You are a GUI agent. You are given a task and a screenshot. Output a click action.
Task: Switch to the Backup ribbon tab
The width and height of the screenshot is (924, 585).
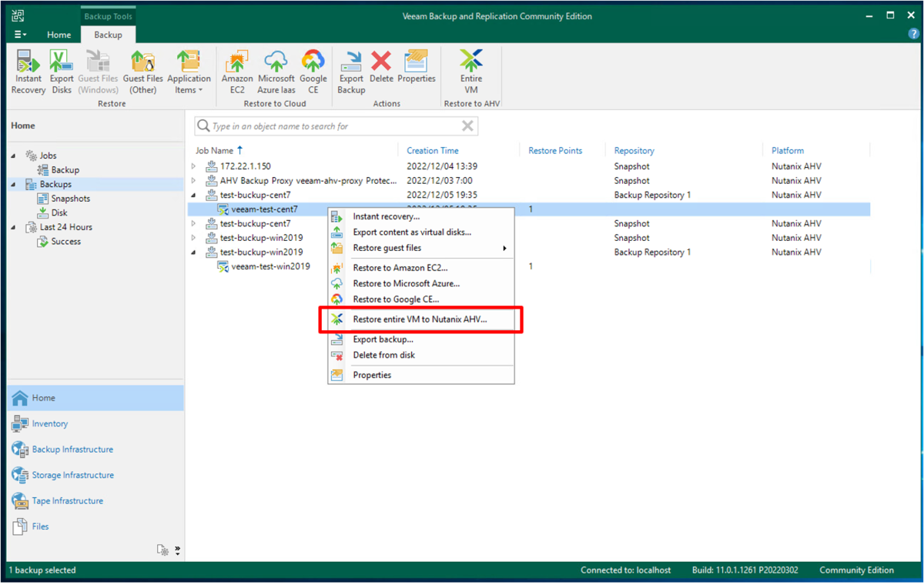click(x=108, y=35)
